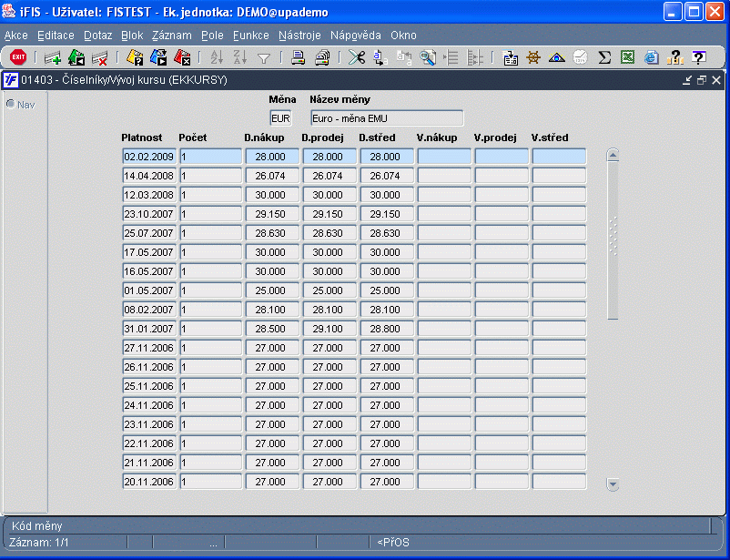Sort ascending with the A-Z icon
The image size is (730, 560).
(x=217, y=57)
